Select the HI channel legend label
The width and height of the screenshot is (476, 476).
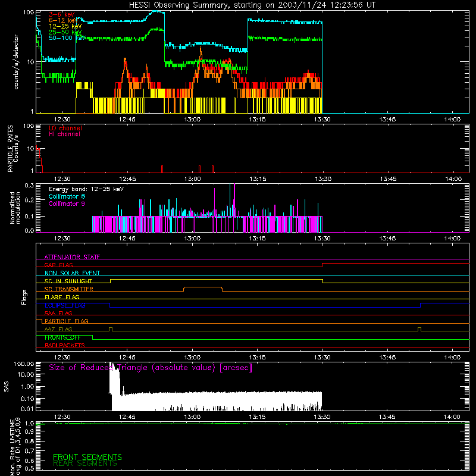click(x=64, y=134)
